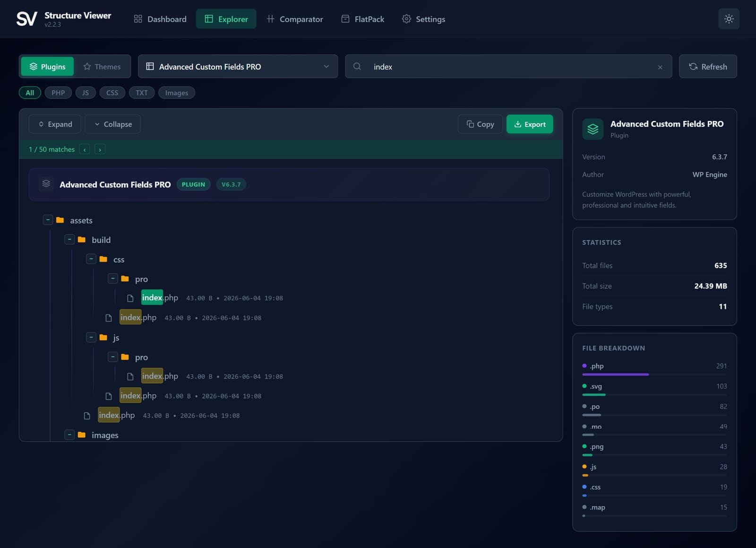Click the Refresh button

click(x=708, y=67)
